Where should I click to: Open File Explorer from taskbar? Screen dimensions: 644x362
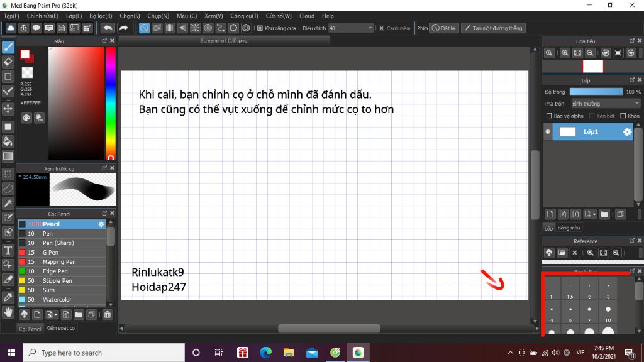click(x=289, y=353)
